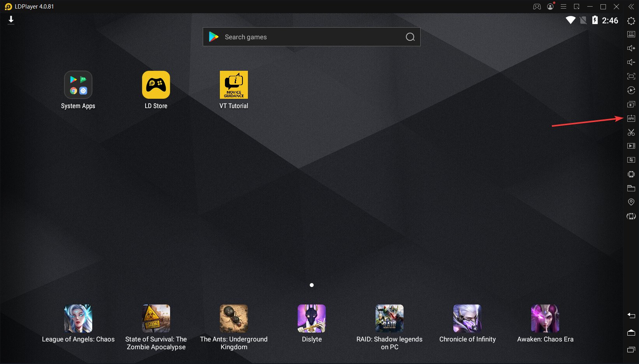Rotate the screen using the sidebar icon
The height and width of the screenshot is (364, 639).
pos(631,216)
